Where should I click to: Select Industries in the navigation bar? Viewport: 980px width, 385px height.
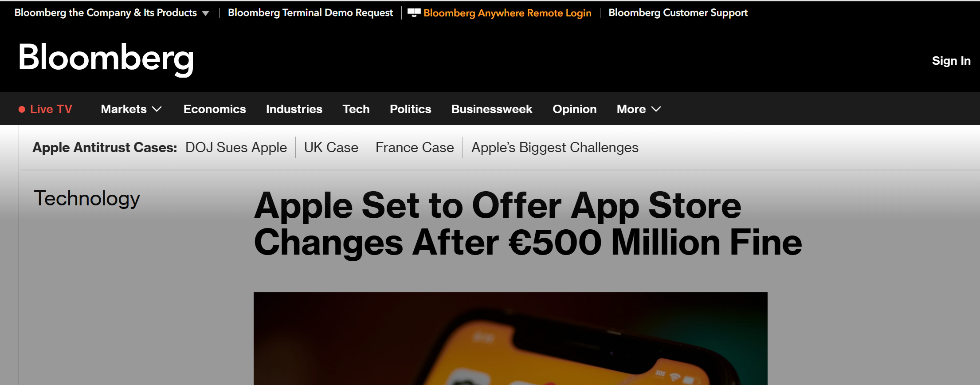[x=294, y=109]
